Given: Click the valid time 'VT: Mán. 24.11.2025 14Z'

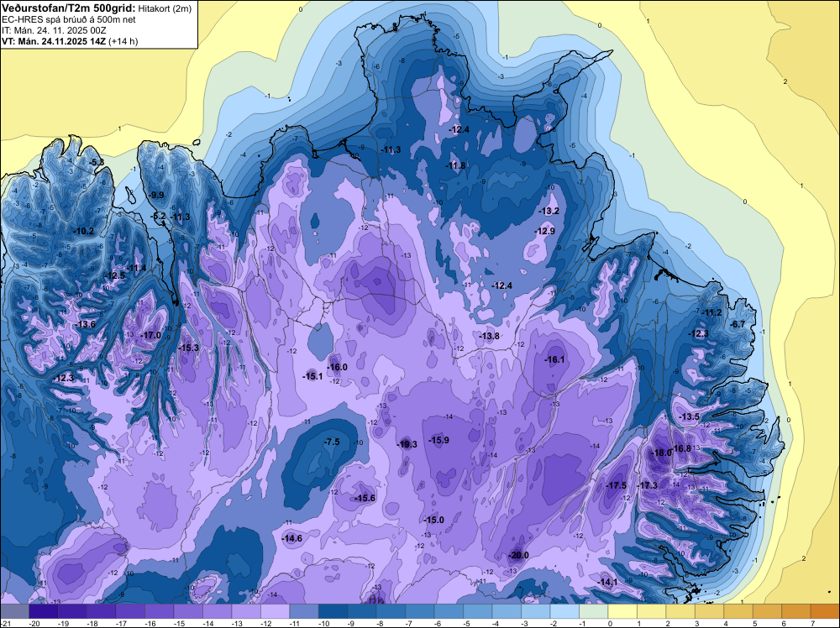Looking at the screenshot, I should (54, 41).
